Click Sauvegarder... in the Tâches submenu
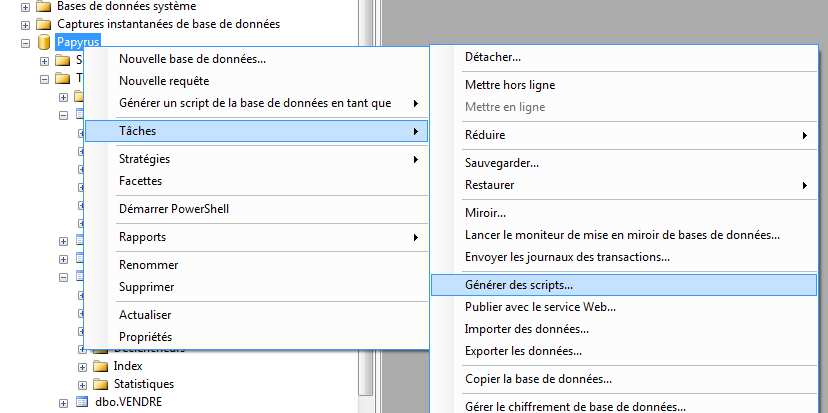This screenshot has width=828, height=413. coord(502,163)
